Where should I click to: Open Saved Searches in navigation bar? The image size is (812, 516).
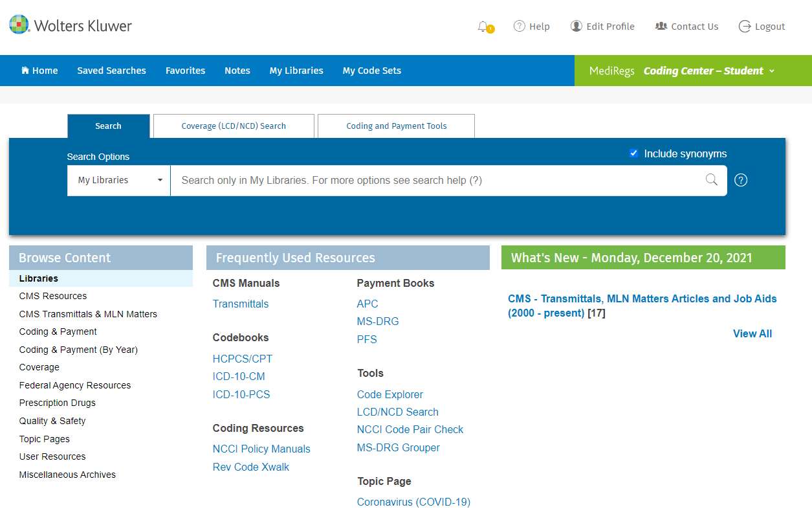pos(111,71)
